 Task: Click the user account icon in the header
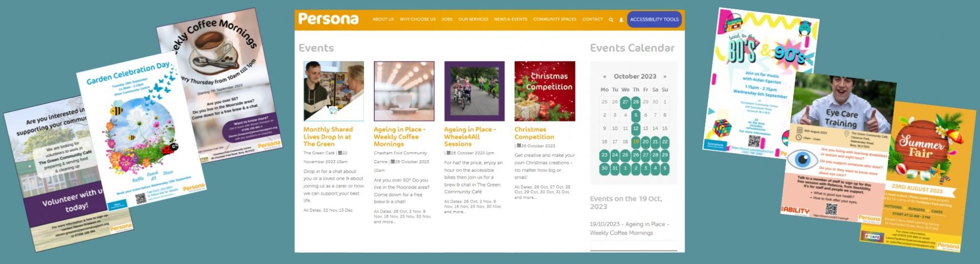(x=621, y=20)
